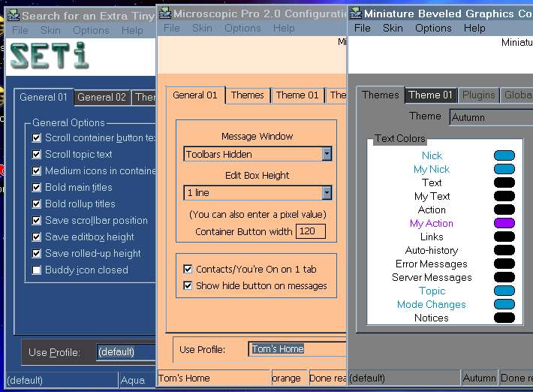Open Help menu in SETI window
Viewport: 533px width, 392px height.
point(132,30)
